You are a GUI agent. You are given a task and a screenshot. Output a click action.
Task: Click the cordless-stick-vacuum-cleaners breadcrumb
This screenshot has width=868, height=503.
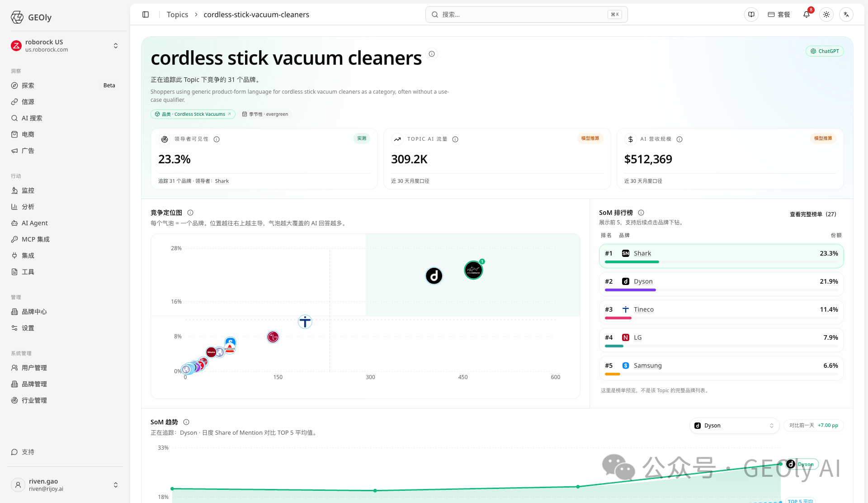(256, 14)
